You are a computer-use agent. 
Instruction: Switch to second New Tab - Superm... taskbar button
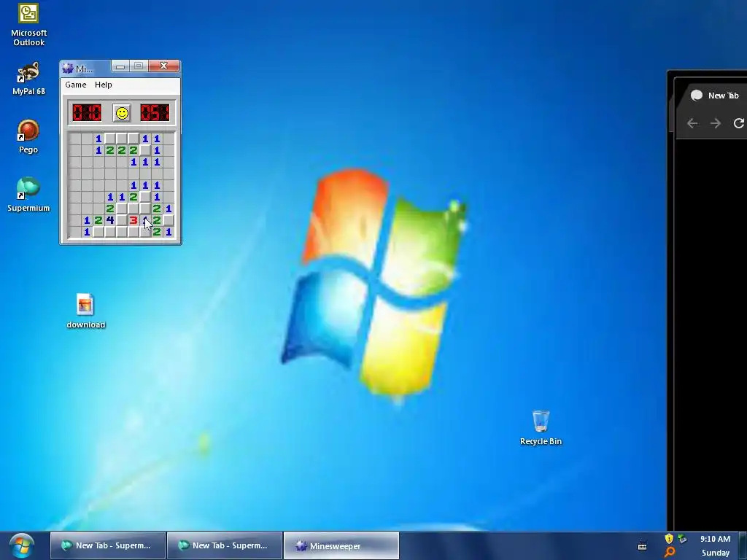(x=225, y=545)
